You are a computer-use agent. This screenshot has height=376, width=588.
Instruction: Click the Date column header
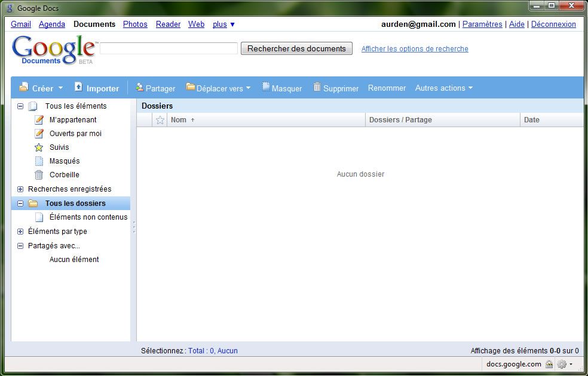[x=531, y=120]
